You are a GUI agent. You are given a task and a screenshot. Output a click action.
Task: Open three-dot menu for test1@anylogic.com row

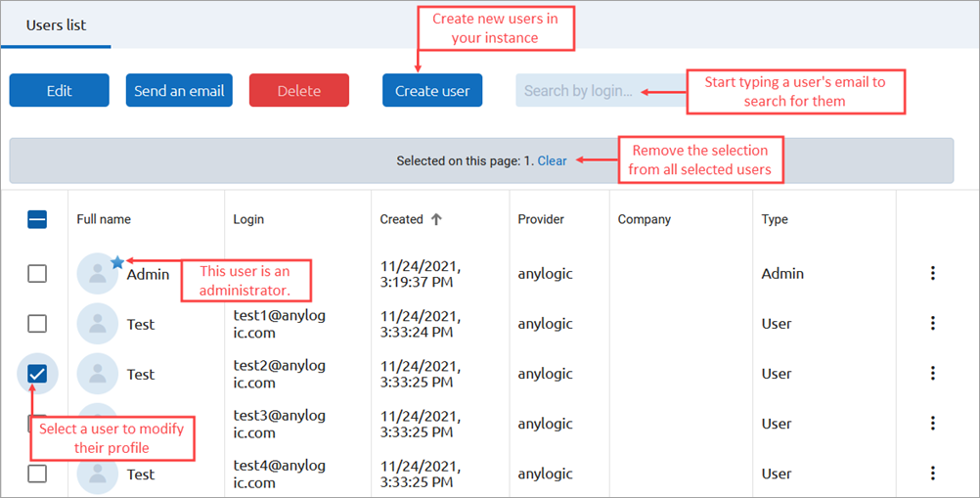[932, 323]
